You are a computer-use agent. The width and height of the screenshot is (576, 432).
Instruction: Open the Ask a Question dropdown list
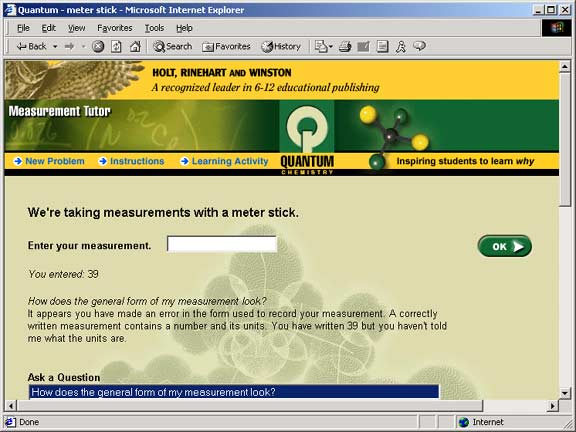234,392
